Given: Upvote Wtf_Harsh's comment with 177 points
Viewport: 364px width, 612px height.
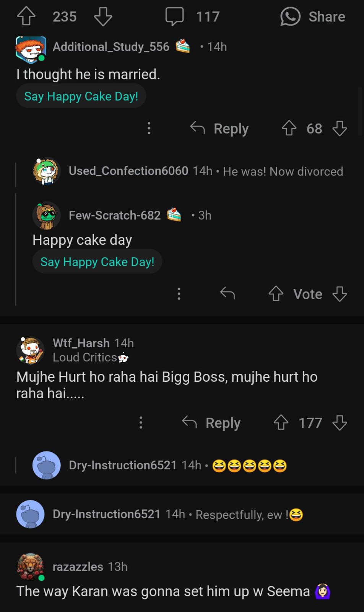Looking at the screenshot, I should pyautogui.click(x=281, y=423).
